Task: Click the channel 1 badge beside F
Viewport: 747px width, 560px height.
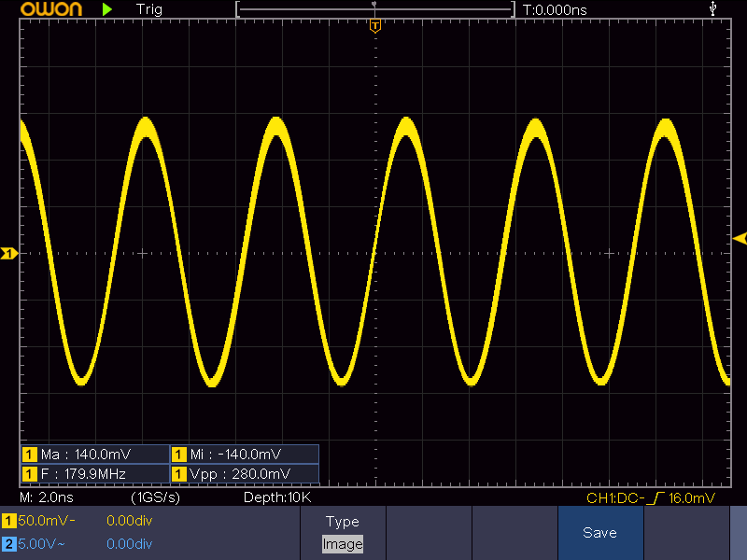Action: 30,474
